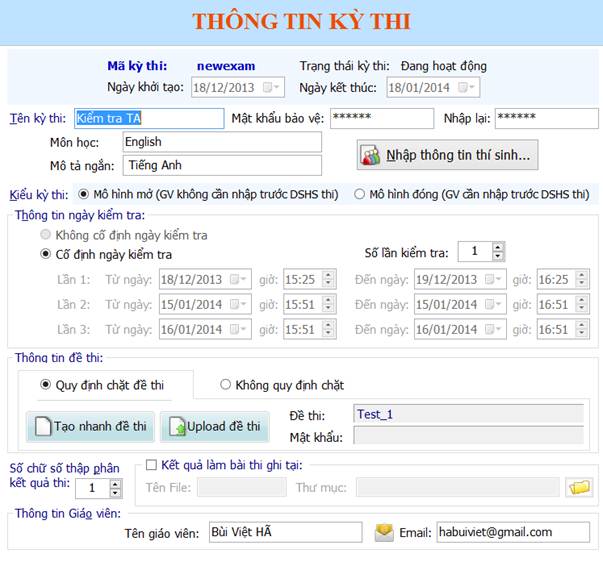Click the Thư mục path field
The height and width of the screenshot is (562, 603).
click(x=458, y=487)
